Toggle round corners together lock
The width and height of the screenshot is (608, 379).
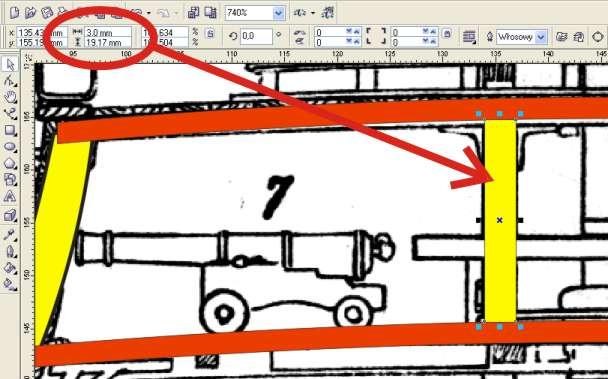[447, 33]
